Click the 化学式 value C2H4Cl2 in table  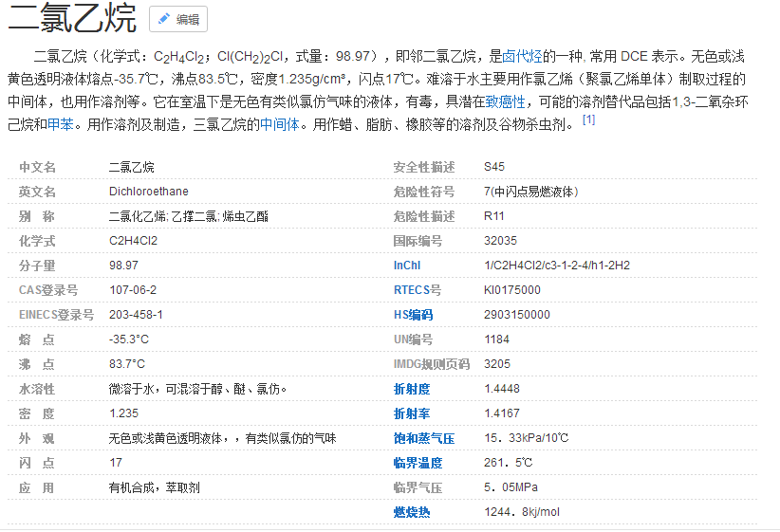pyautogui.click(x=135, y=241)
